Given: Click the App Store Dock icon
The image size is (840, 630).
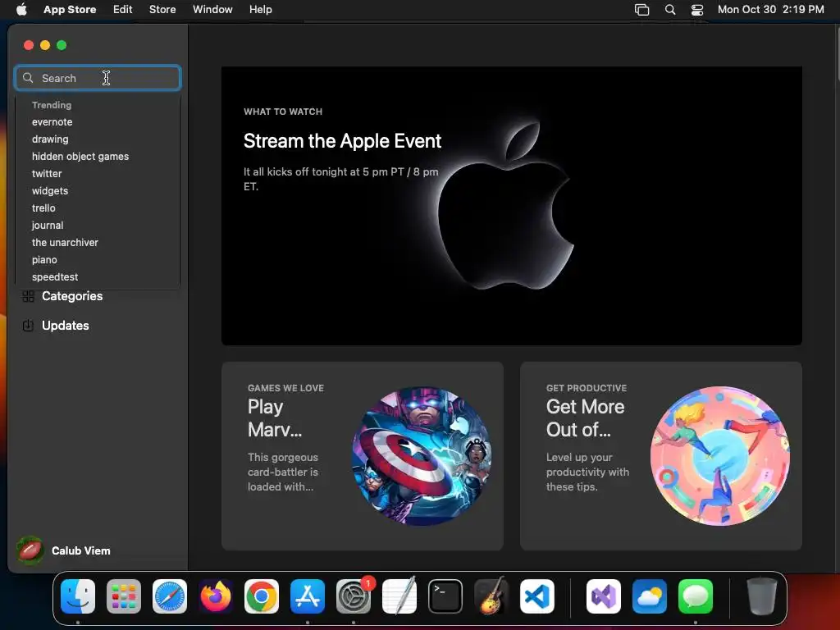Looking at the screenshot, I should point(308,596).
